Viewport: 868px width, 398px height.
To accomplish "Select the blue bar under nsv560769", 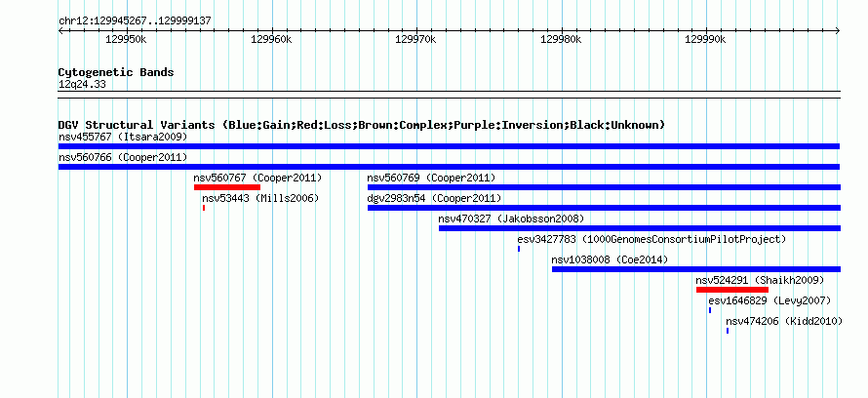I will (604, 187).
